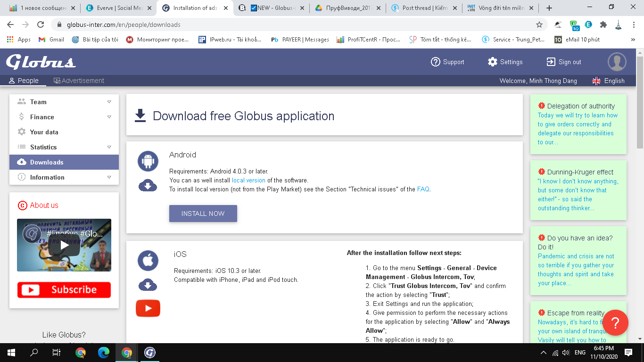Open the local version link
Viewport: 644px width, 362px height.
click(248, 180)
